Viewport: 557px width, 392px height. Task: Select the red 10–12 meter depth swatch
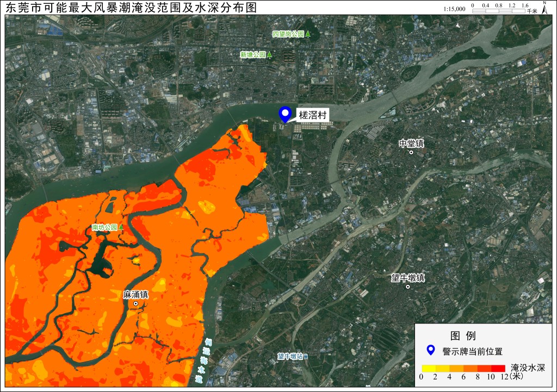click(x=498, y=368)
